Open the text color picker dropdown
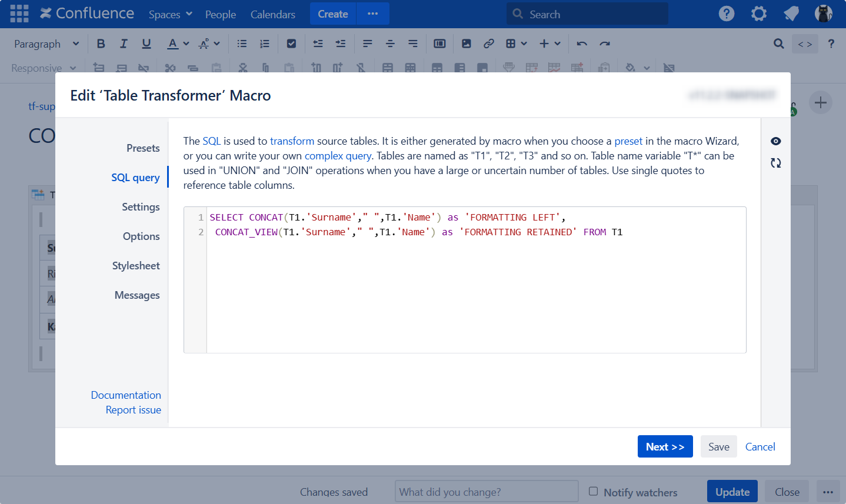Viewport: 846px width, 504px height. (186, 44)
